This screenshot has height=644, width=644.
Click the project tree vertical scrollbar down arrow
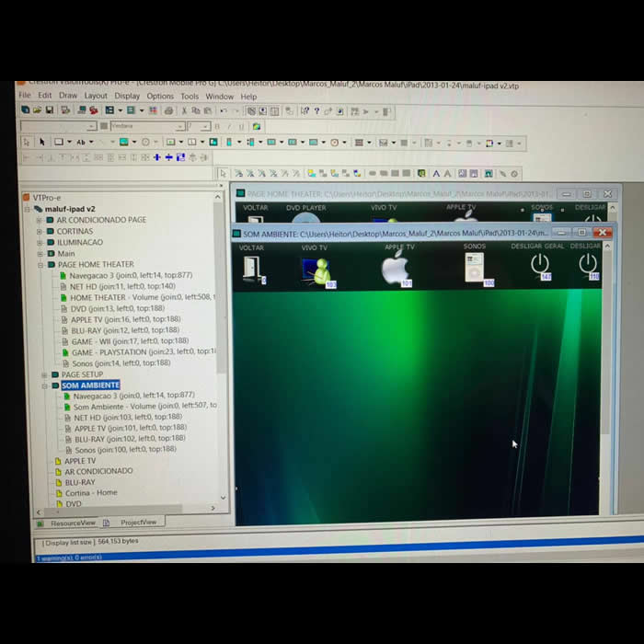[x=222, y=498]
